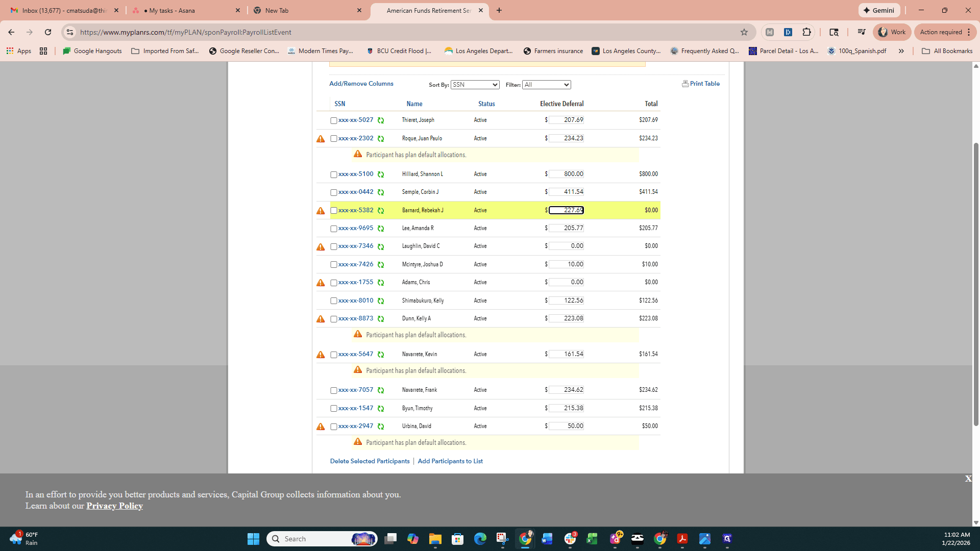Viewport: 980px width, 551px height.
Task: Select checkbox for Lee, Amanda R
Action: [334, 229]
